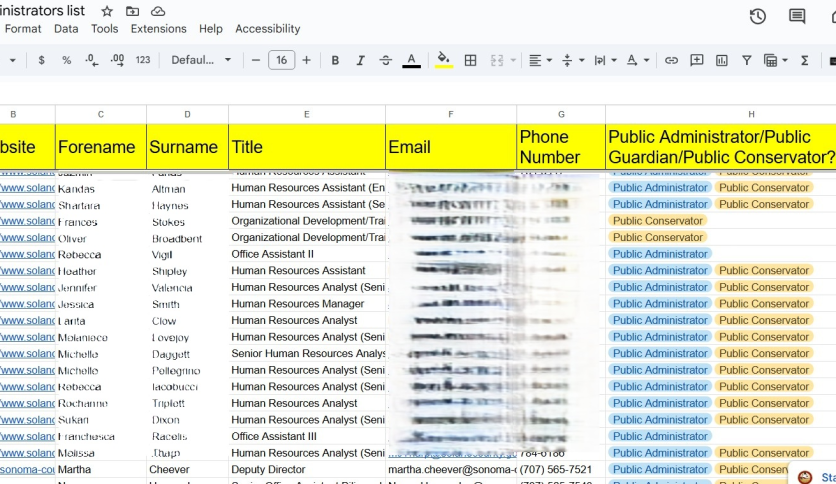Select the Phone Number header cell
836x484 pixels.
pyautogui.click(x=561, y=147)
